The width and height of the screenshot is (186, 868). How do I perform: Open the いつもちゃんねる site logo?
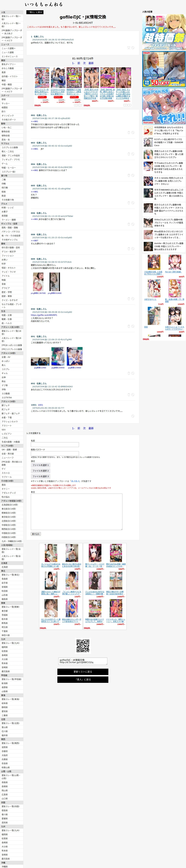44,4
